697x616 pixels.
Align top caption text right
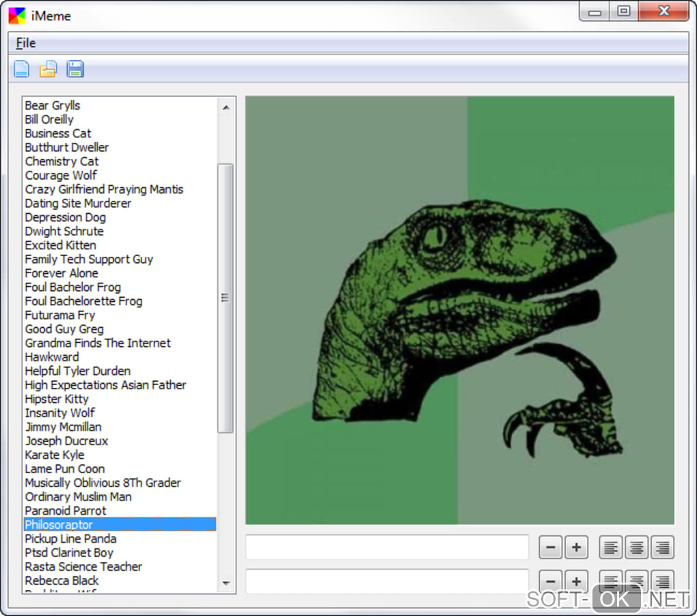click(x=662, y=547)
